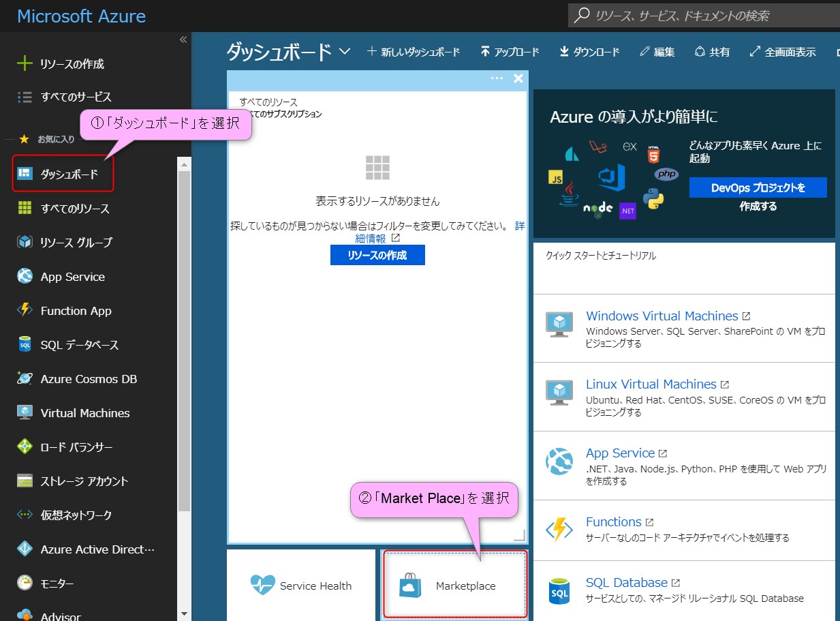This screenshot has width=840, height=621.
Task: Open the dashboard name dropdown chevron
Action: coord(344,51)
